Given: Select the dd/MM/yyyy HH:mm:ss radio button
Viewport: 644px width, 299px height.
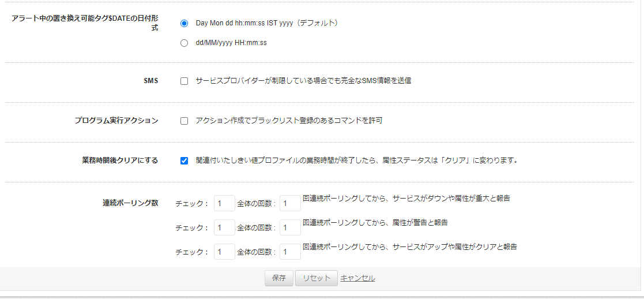Looking at the screenshot, I should point(184,43).
